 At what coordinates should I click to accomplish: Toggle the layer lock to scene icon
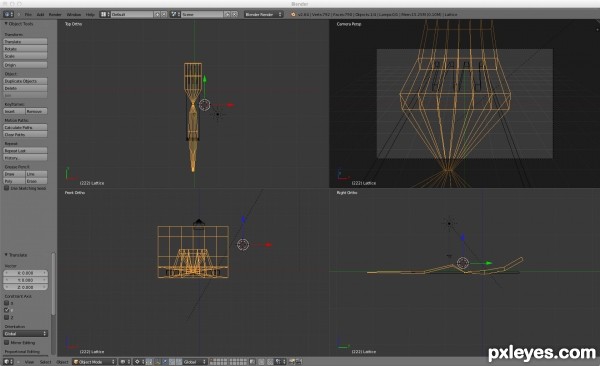pyautogui.click(x=252, y=362)
